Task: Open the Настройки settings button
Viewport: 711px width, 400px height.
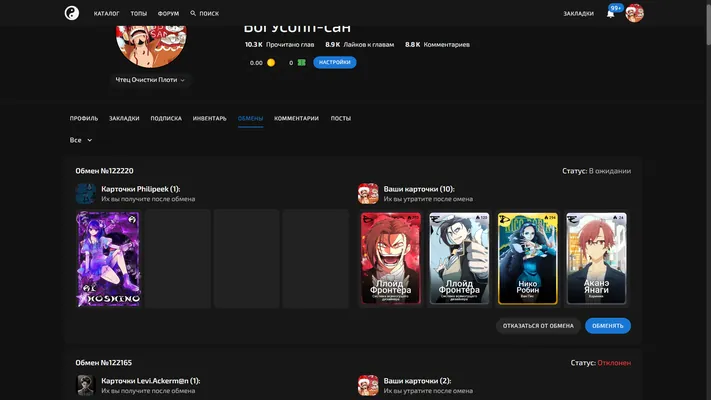Action: click(x=335, y=62)
